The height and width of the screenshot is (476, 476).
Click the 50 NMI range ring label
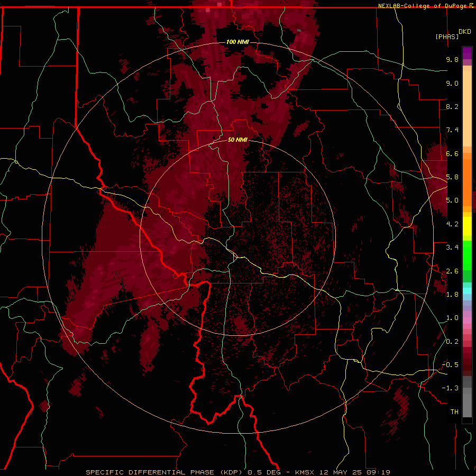click(x=237, y=140)
